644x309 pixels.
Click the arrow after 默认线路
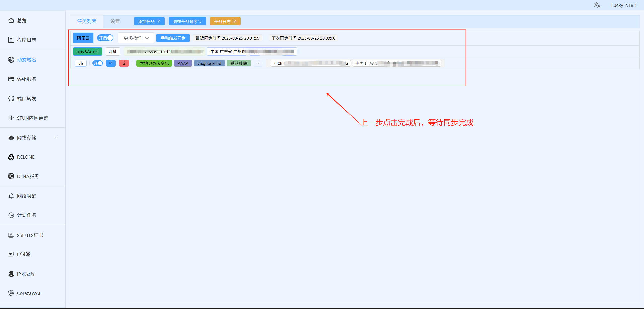pyautogui.click(x=258, y=63)
